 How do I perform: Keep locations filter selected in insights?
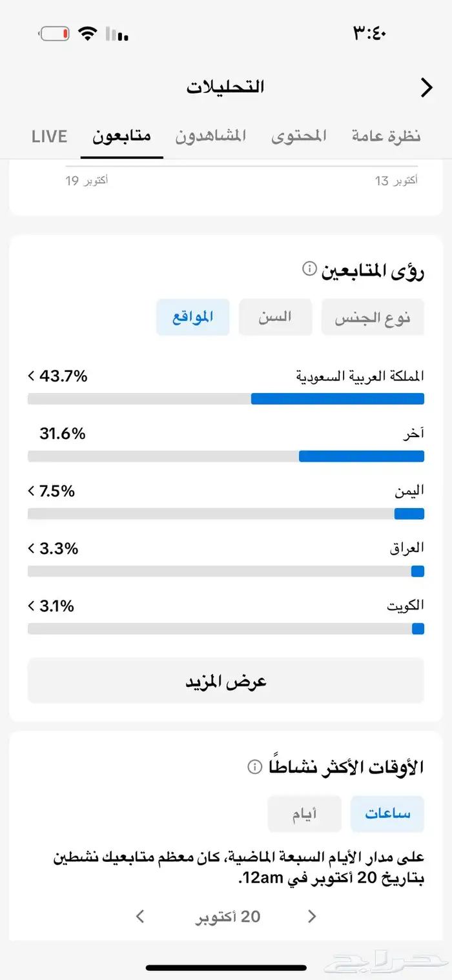[x=192, y=317]
